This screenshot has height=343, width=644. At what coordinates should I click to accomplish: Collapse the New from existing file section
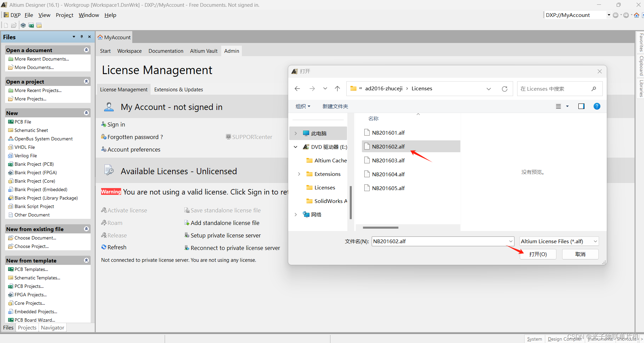pos(86,229)
